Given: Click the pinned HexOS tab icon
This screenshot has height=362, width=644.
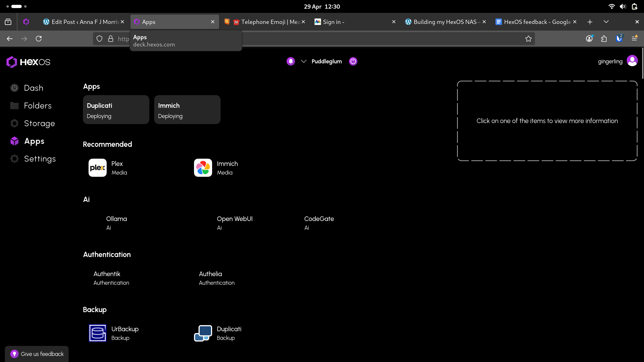Looking at the screenshot, I should pyautogui.click(x=26, y=22).
